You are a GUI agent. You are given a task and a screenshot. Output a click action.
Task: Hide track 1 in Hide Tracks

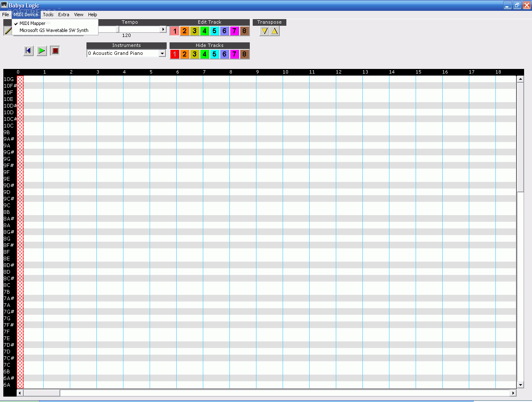pos(175,54)
